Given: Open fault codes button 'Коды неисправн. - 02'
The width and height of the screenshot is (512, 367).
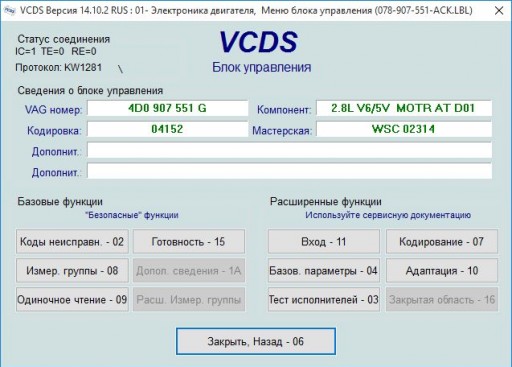Looking at the screenshot, I should point(72,242).
